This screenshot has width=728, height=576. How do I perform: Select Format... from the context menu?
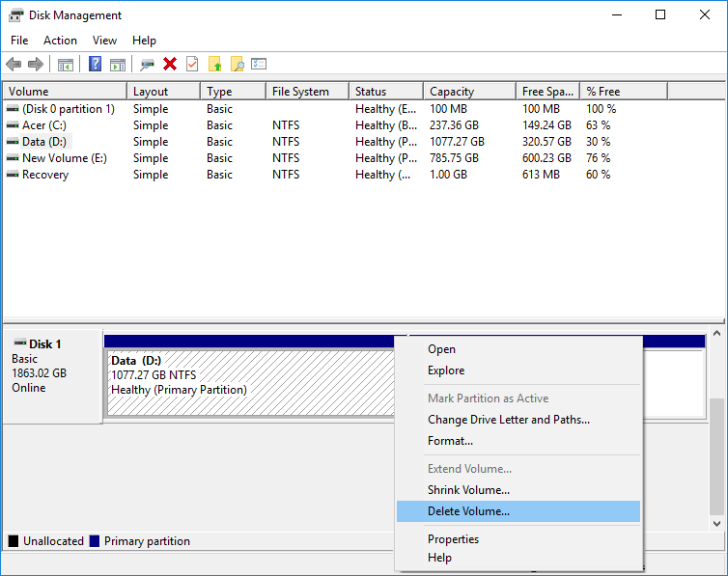coord(450,441)
